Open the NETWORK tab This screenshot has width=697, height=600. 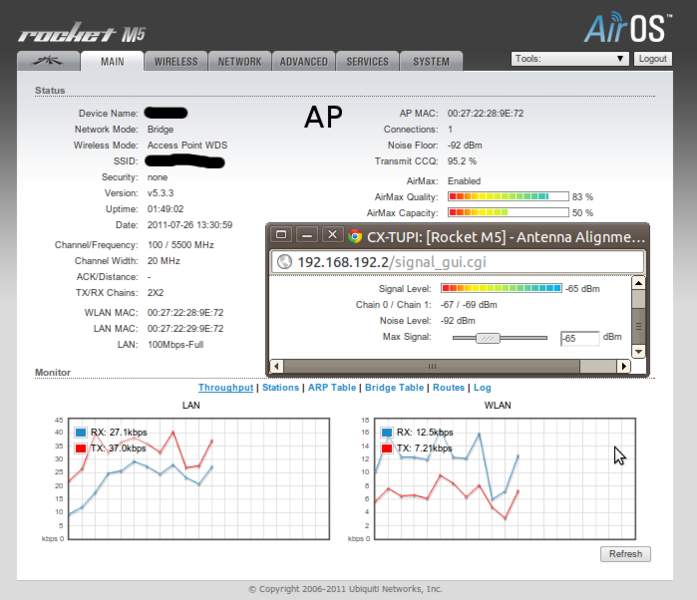(x=240, y=61)
